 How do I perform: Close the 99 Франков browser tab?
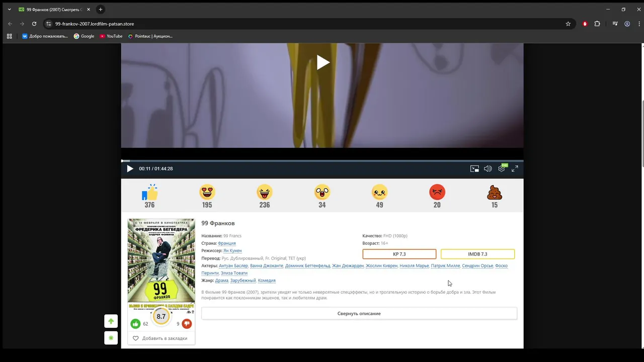click(88, 10)
